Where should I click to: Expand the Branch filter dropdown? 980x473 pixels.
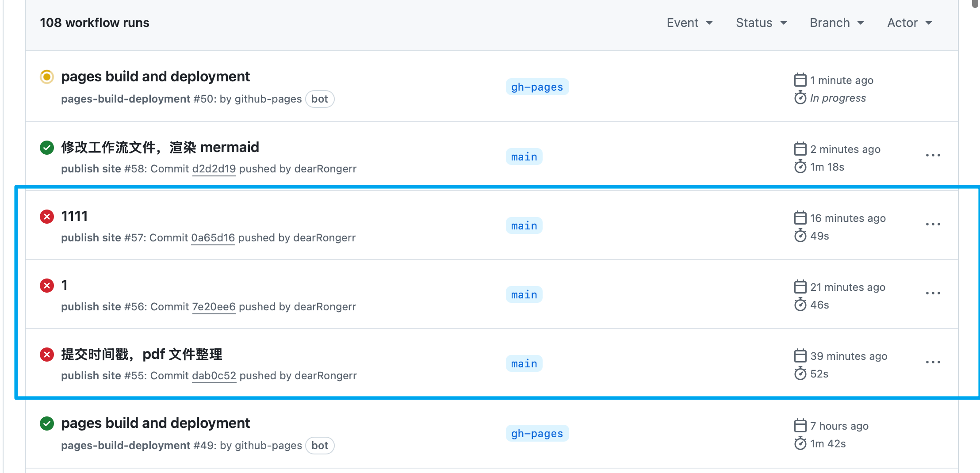[837, 23]
